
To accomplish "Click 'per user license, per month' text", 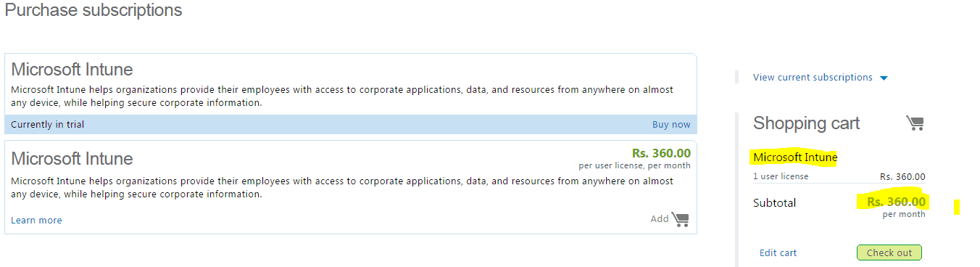I will click(634, 165).
